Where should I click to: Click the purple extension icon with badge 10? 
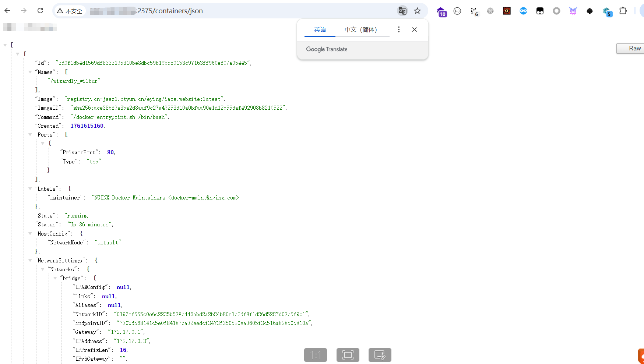[x=441, y=12]
